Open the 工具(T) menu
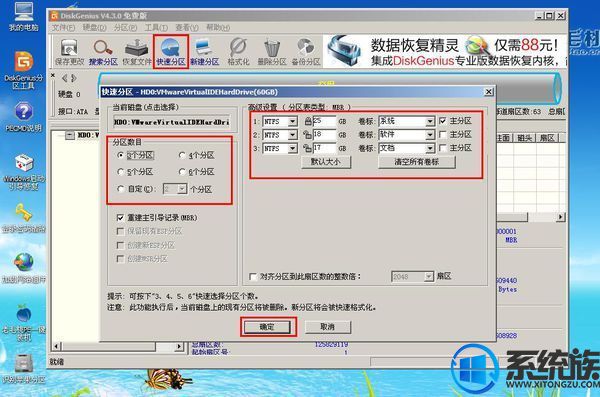 [156, 28]
